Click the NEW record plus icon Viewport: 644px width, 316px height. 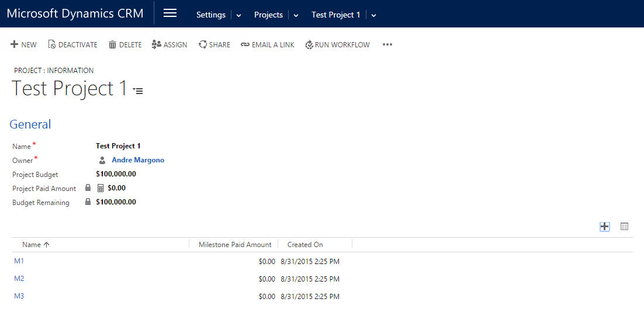click(x=15, y=44)
